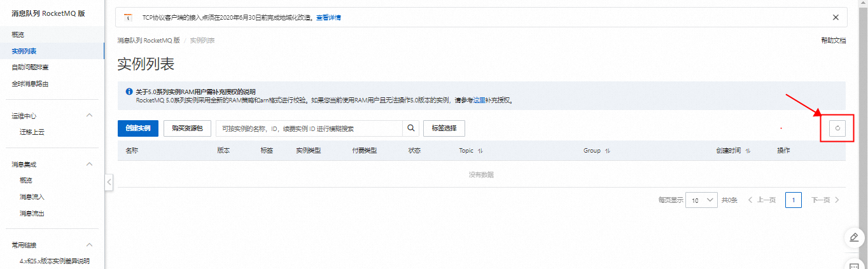Click the blue info icon in the RAM notice
868x269 pixels.
[x=129, y=92]
